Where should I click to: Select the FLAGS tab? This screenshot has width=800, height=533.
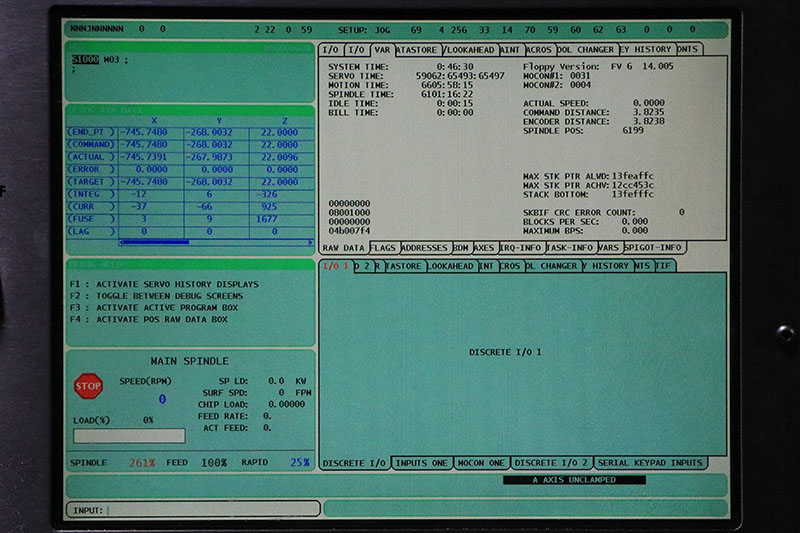click(383, 247)
